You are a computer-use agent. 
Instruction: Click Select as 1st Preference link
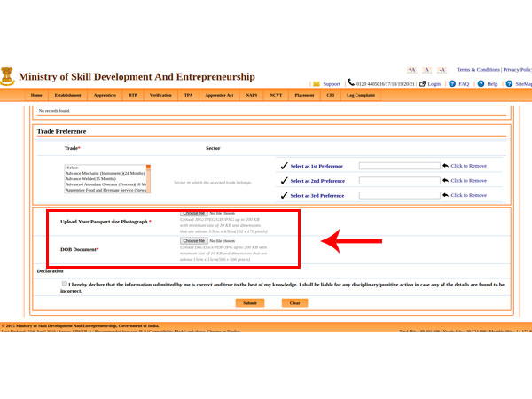coord(317,167)
